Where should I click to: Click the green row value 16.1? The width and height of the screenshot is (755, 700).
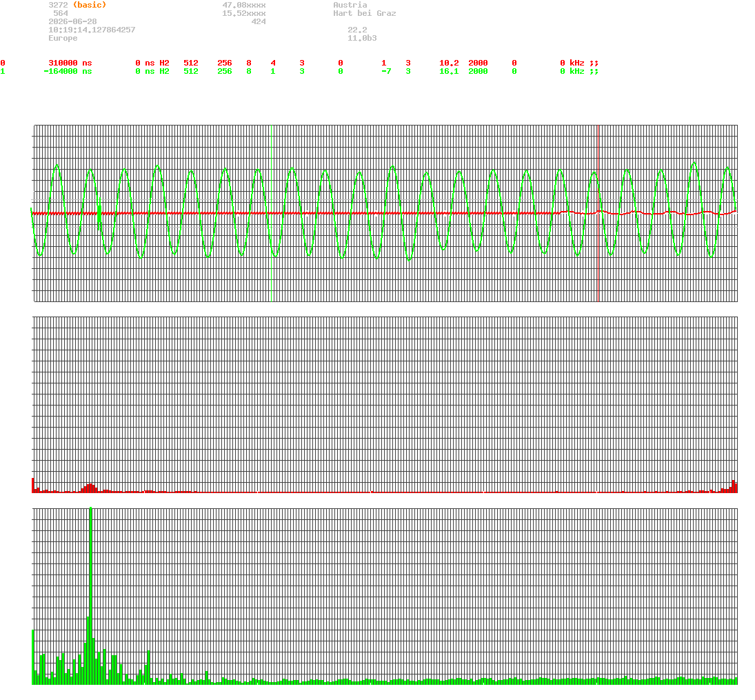pos(450,71)
